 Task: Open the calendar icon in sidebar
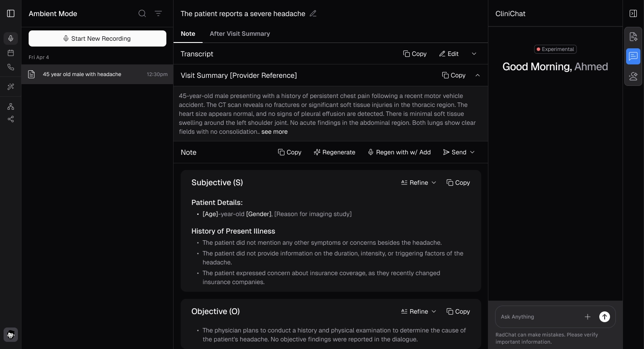pos(11,53)
